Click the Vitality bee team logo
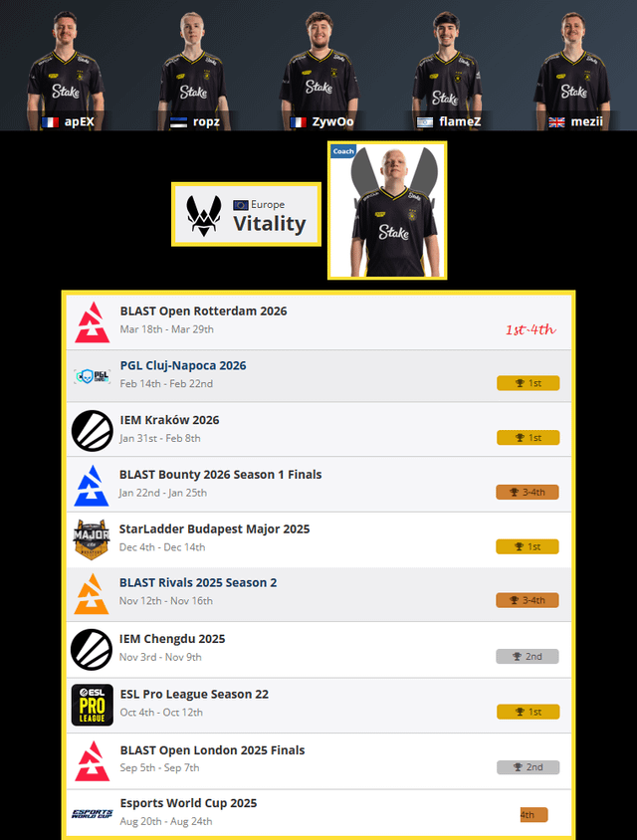 (204, 215)
